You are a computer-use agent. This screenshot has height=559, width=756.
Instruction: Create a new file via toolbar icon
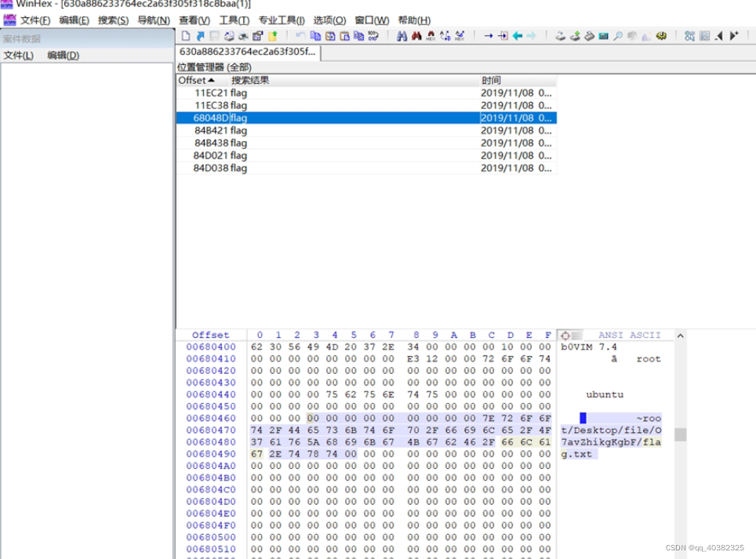click(x=186, y=35)
